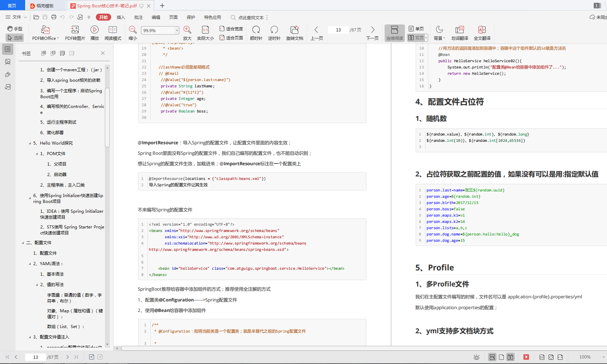The image size is (607, 364).
Task: Collapse the 5、Hello World探究 bookmark
Action: tap(30, 143)
